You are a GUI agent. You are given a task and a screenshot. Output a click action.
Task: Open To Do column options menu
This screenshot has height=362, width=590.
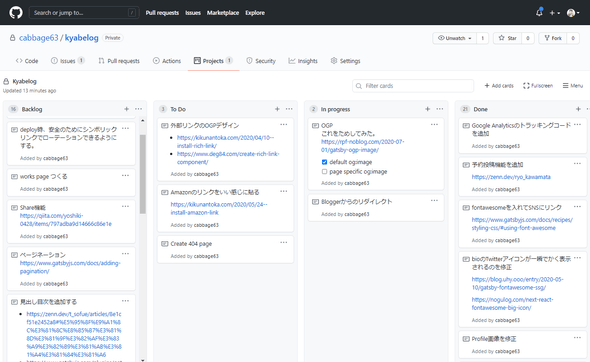[289, 109]
